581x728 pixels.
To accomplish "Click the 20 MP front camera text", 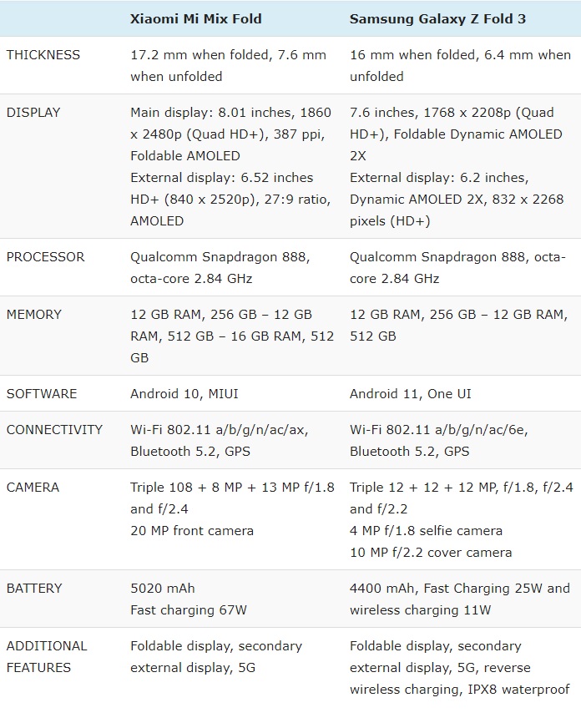I will coord(192,531).
